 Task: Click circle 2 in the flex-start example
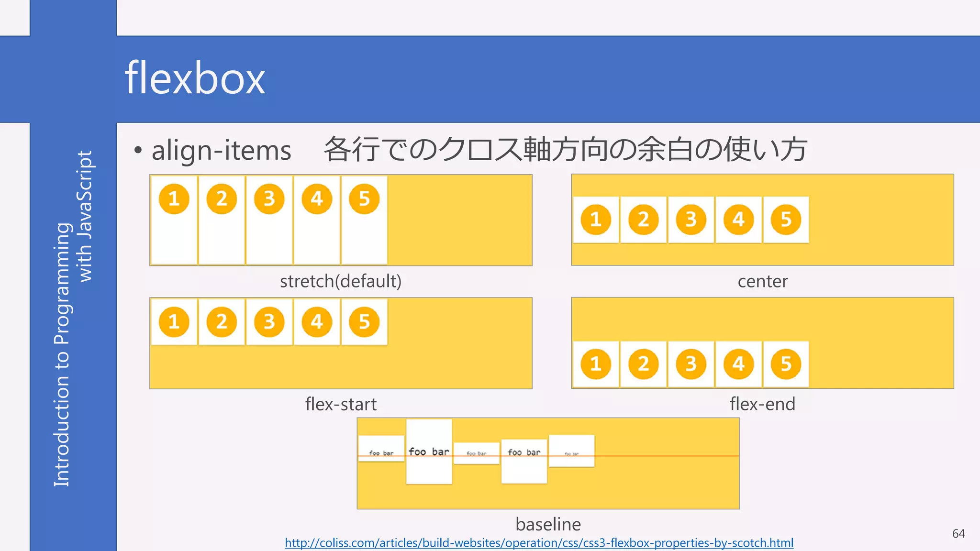pyautogui.click(x=222, y=322)
